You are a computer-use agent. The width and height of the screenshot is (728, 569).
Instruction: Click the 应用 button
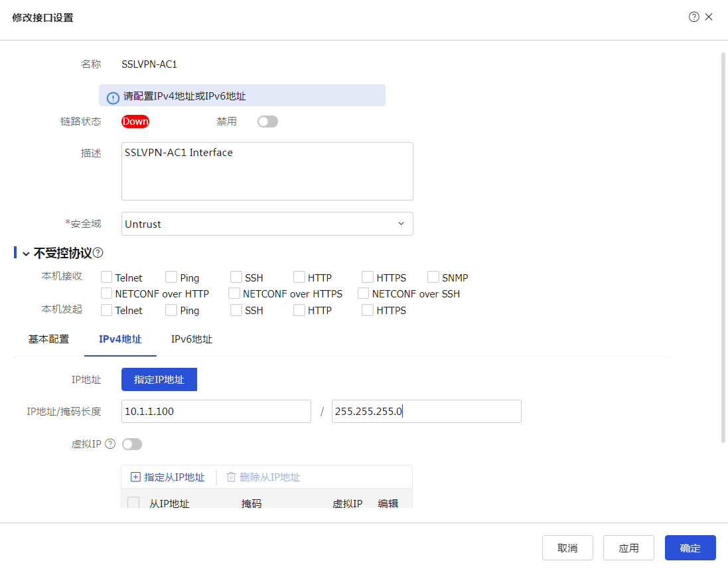tap(628, 548)
